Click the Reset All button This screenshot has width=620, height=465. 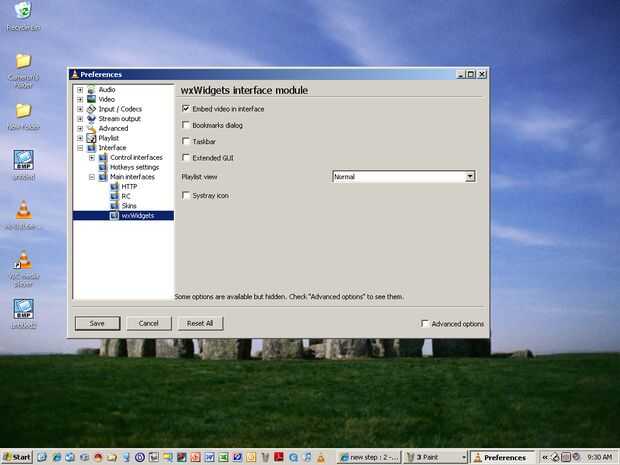[x=200, y=323]
